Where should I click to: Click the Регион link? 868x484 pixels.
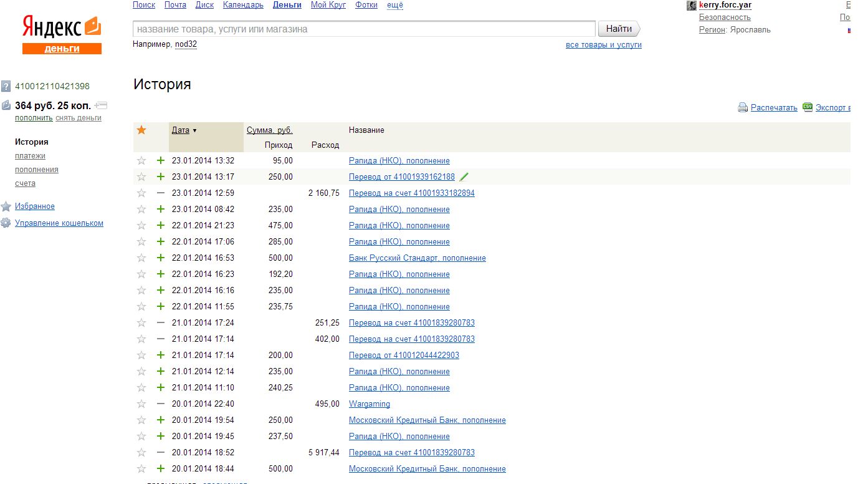point(712,30)
